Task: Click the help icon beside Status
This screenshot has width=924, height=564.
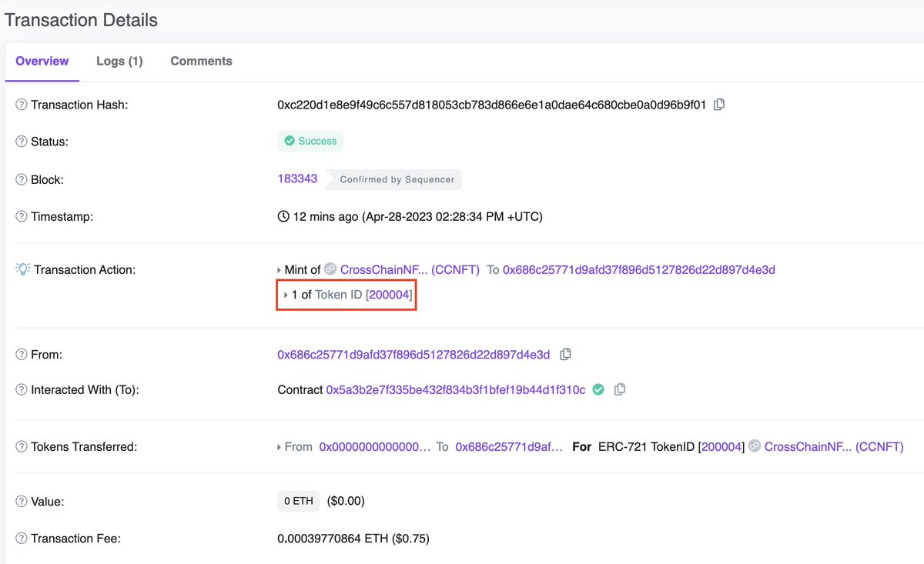Action: (20, 141)
